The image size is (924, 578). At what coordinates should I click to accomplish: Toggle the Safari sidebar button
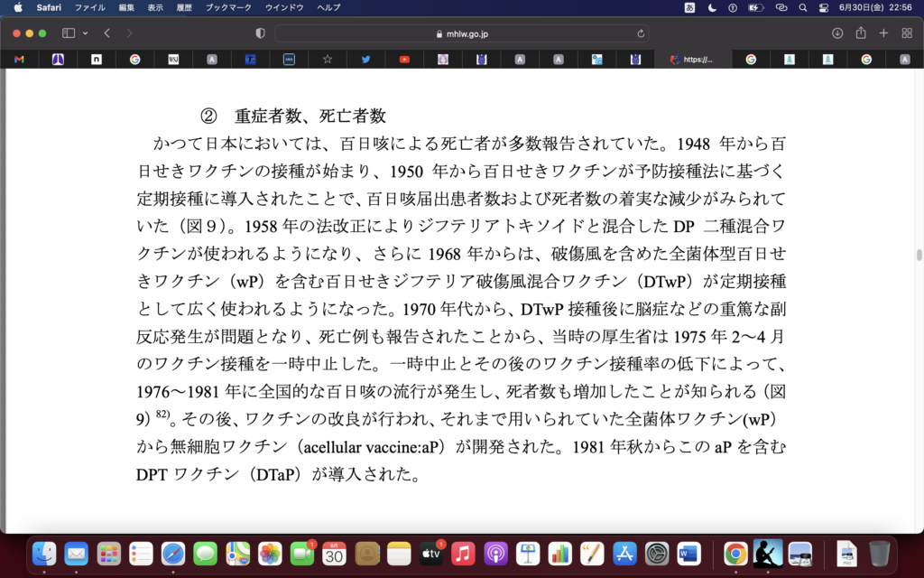(x=69, y=33)
